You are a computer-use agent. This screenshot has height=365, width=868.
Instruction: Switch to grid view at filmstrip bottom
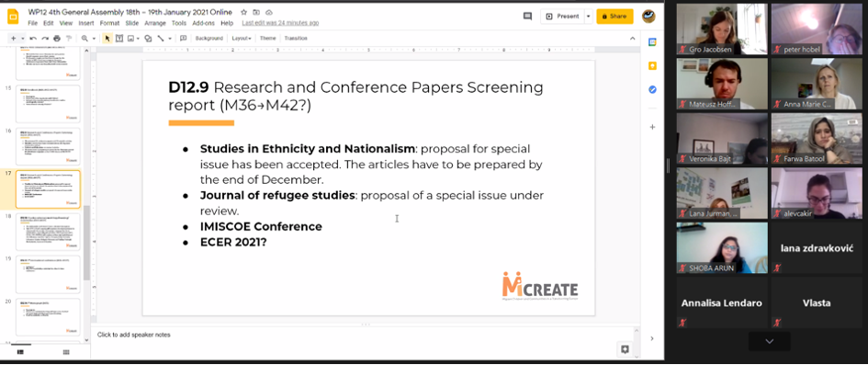[x=66, y=352]
